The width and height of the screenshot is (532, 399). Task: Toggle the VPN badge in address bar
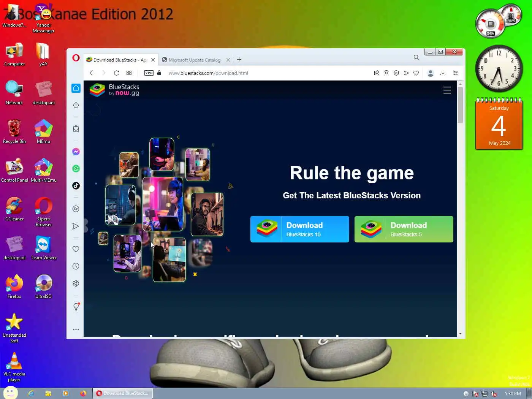pyautogui.click(x=149, y=73)
